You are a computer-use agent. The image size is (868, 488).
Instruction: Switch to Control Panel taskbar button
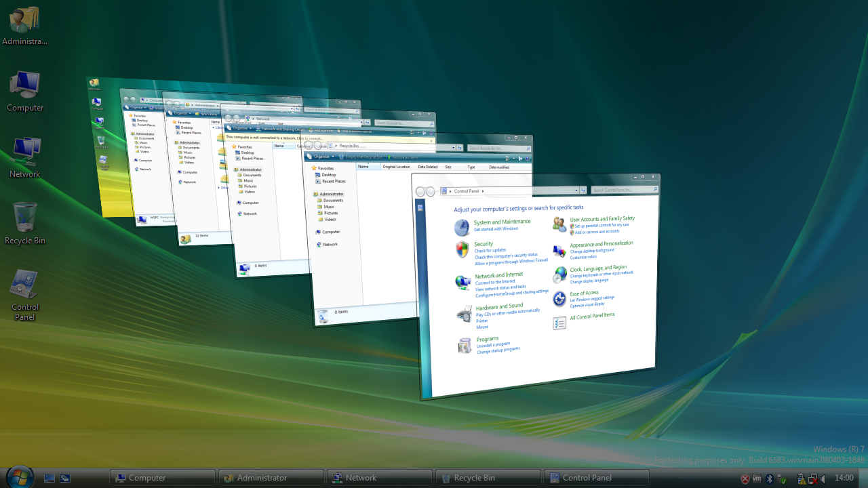[x=597, y=478]
